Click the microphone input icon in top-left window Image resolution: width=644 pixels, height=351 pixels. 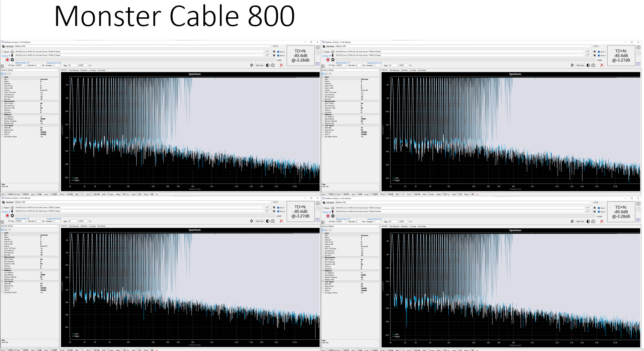(x=12, y=56)
